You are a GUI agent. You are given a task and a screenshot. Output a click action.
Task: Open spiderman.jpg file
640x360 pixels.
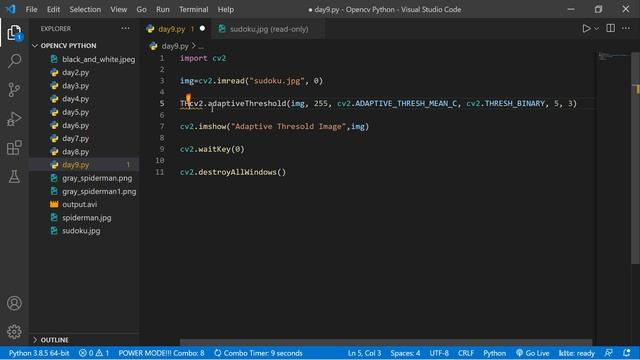coord(87,218)
